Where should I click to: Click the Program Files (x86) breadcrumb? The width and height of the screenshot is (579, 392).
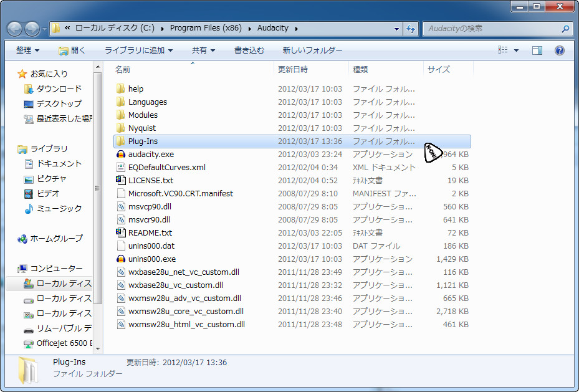coord(206,28)
